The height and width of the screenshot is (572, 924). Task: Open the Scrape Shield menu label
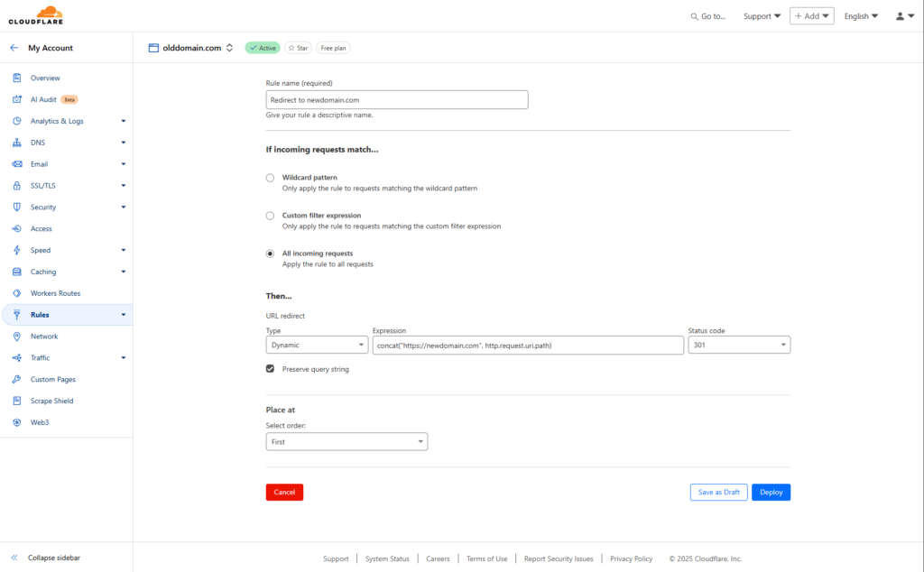pyautogui.click(x=51, y=401)
